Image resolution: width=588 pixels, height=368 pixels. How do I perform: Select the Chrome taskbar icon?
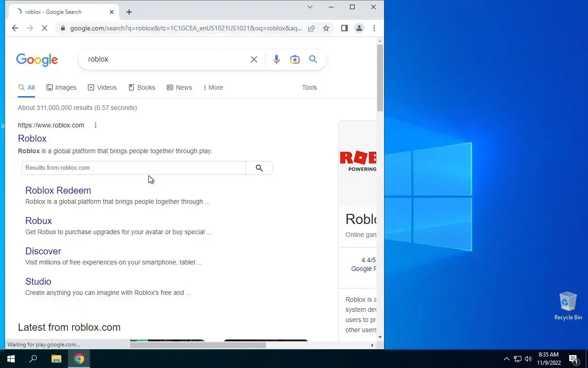point(79,359)
